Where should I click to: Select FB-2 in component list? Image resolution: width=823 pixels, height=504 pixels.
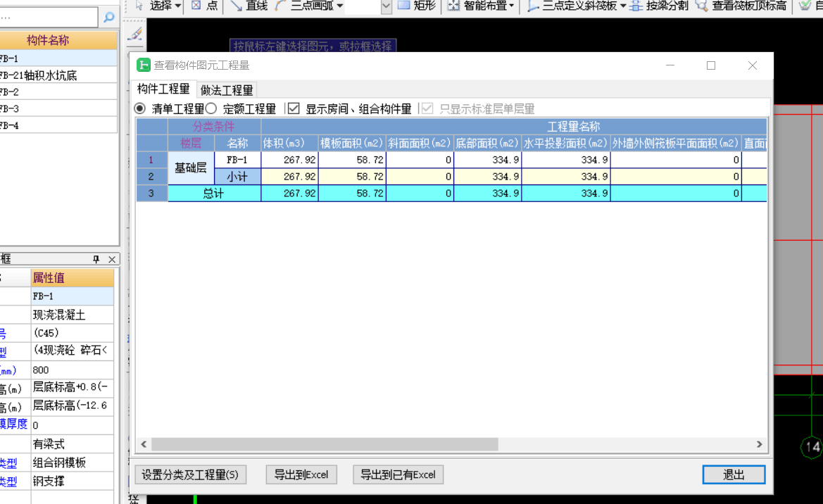tap(58, 92)
